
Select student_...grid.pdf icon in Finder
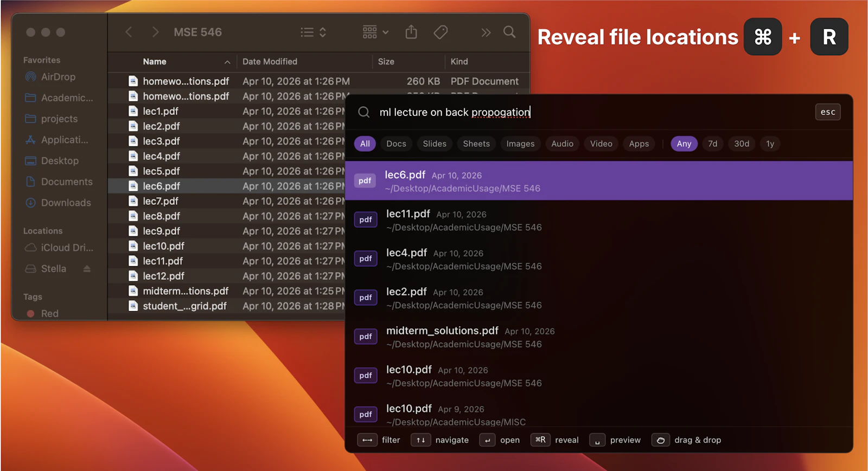pyautogui.click(x=133, y=306)
